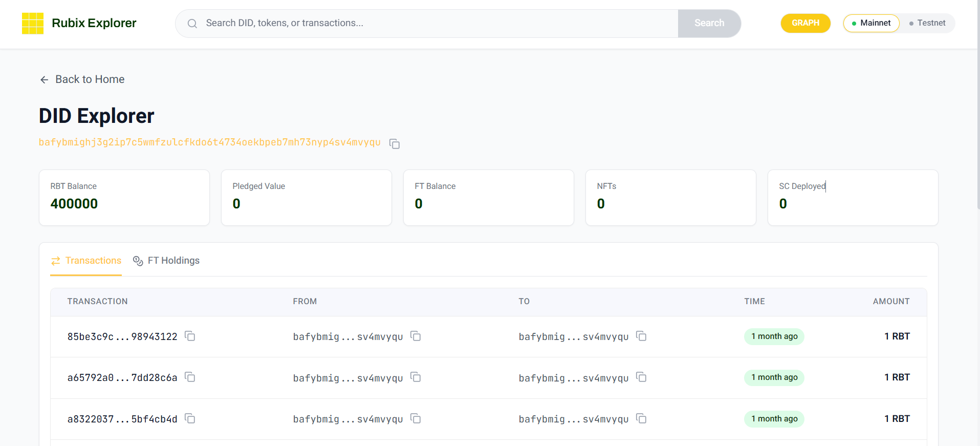Click the 1 RBT amount in a65792a0 row
The image size is (980, 446).
point(897,377)
